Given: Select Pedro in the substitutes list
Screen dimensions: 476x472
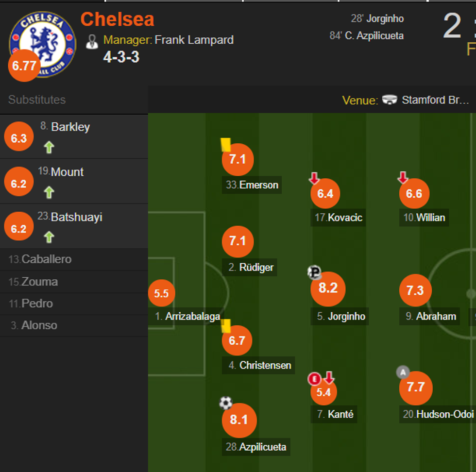Looking at the screenshot, I should tap(37, 303).
